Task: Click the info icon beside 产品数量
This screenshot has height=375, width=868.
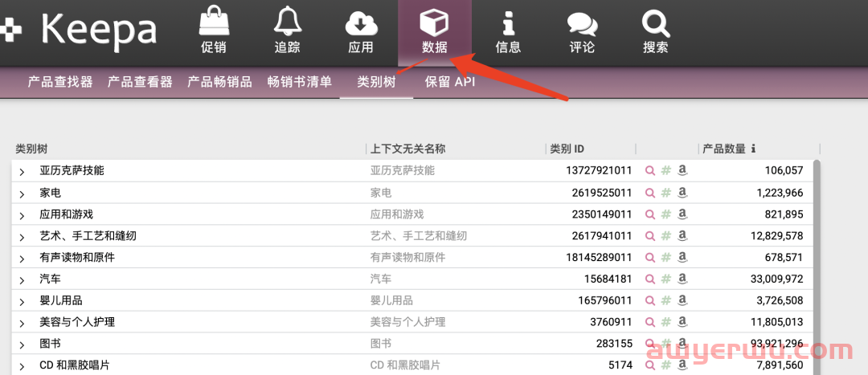Action: (x=753, y=149)
